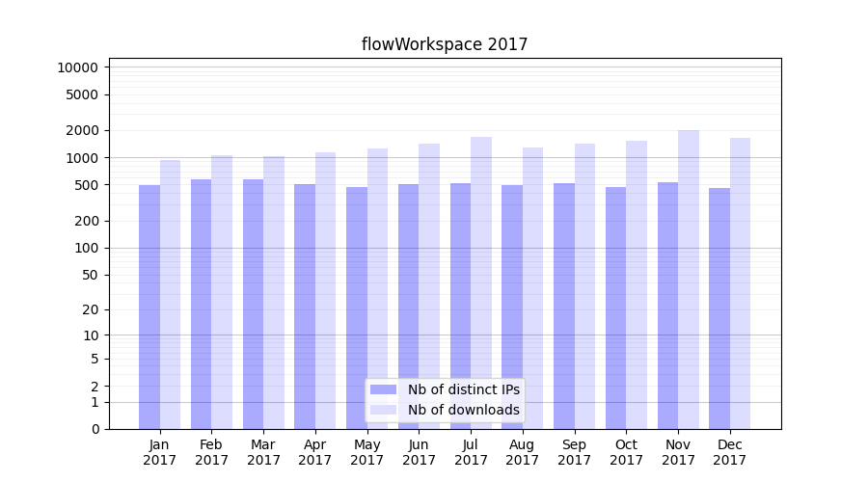This screenshot has height=482, width=868.
Task: Click the chart title flowWorkspace 2017
Action: (x=445, y=44)
